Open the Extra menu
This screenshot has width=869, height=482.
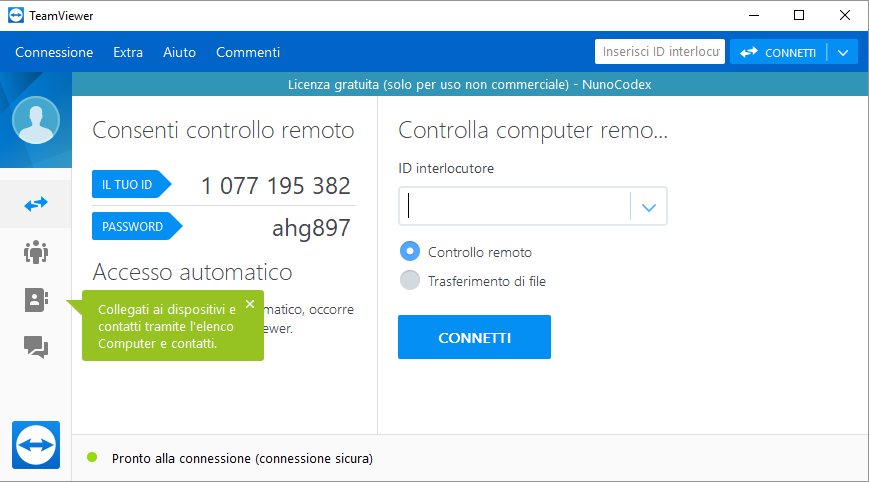tap(128, 53)
